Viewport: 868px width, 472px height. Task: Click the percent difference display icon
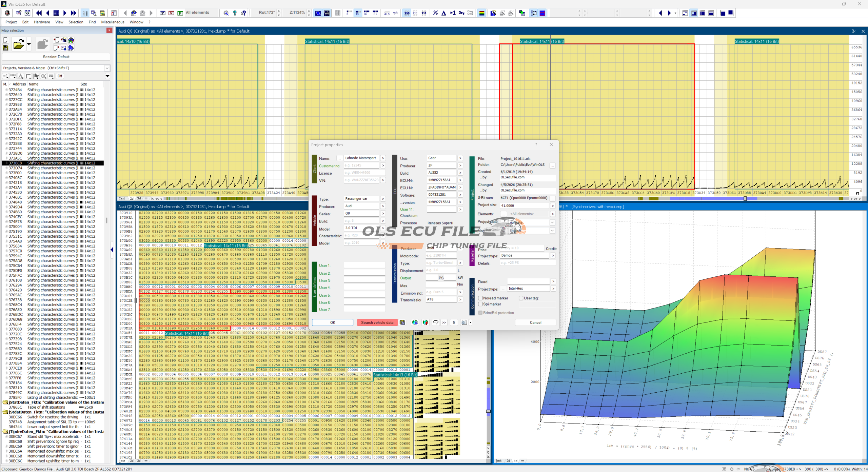[435, 13]
